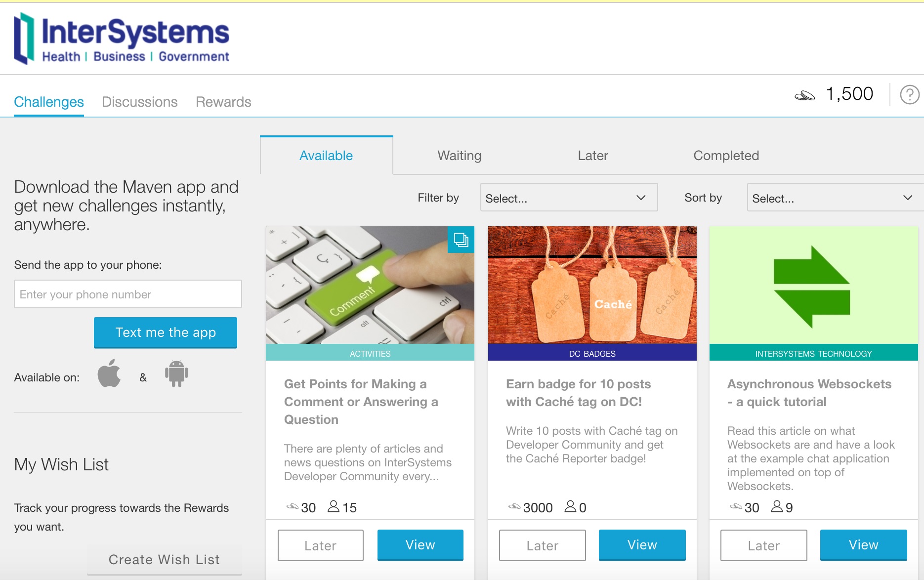Click the ACTIVITIES category label

click(370, 353)
